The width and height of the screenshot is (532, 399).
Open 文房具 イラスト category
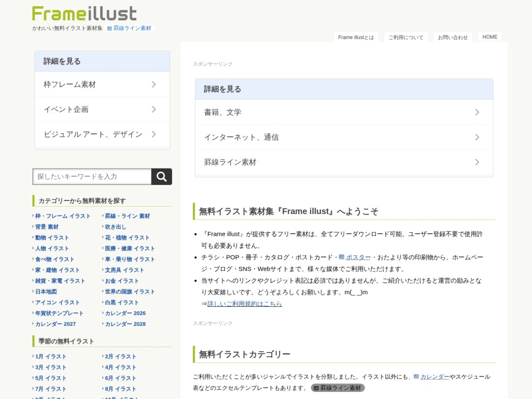(125, 270)
